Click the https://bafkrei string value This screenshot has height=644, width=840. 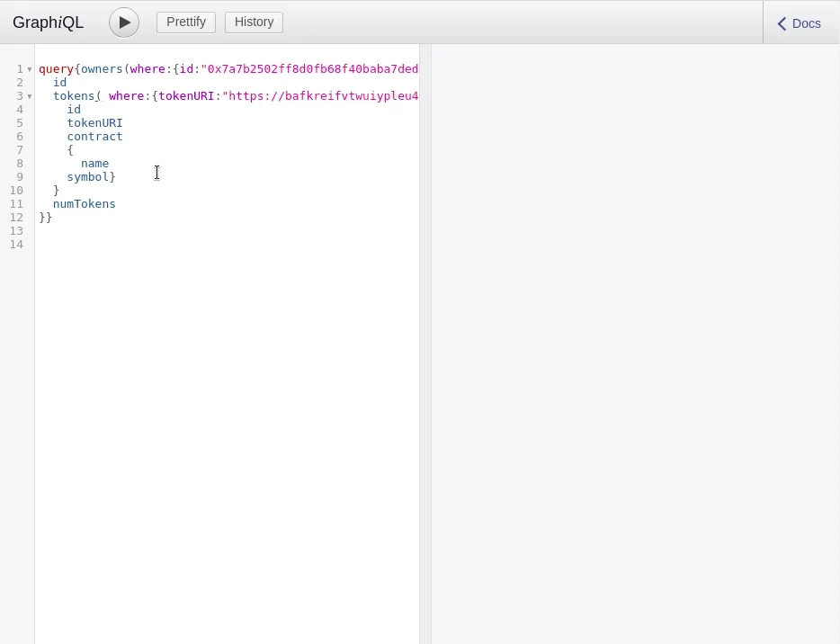(x=320, y=96)
